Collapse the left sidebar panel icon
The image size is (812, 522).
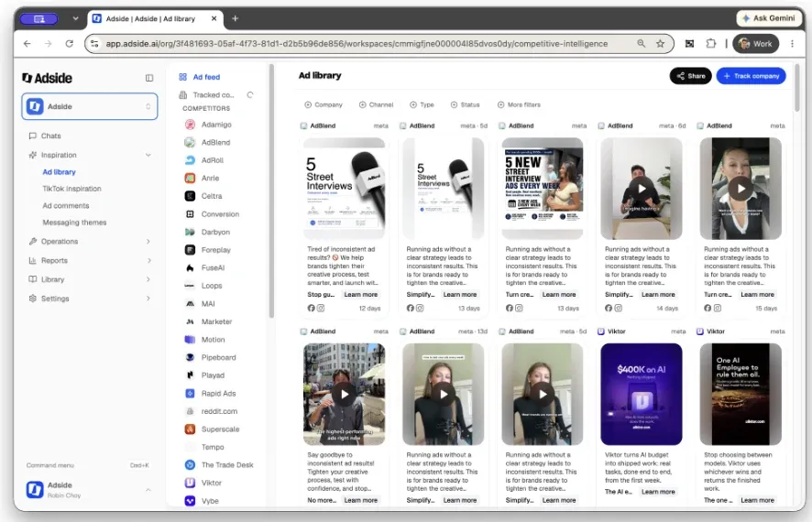[x=149, y=78]
